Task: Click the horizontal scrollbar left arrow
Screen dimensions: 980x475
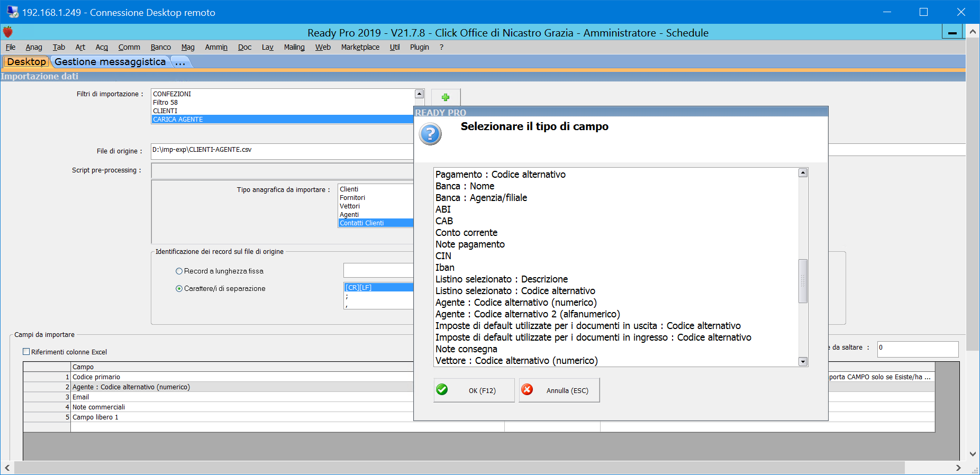Action: click(x=7, y=468)
